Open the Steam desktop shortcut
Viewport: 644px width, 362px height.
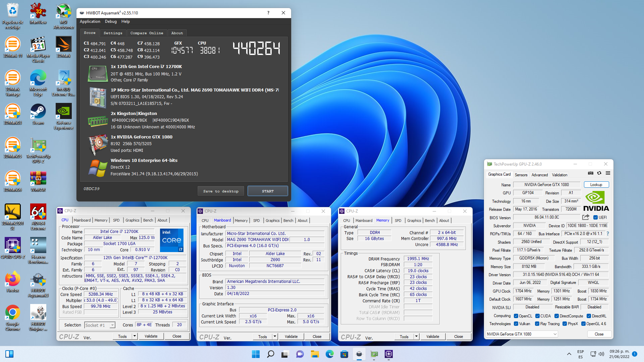[x=38, y=114]
